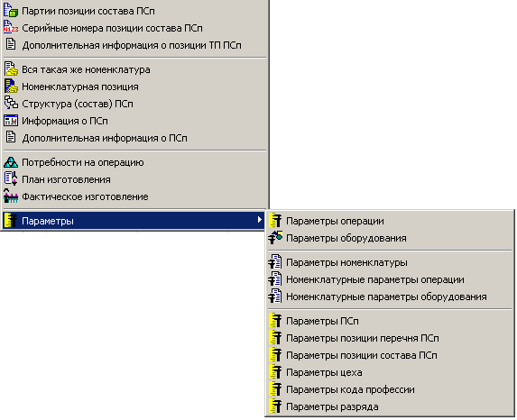Screen dimensions: 517x420
Task: Open Параметры кода профессии
Action: pyautogui.click(x=389, y=389)
